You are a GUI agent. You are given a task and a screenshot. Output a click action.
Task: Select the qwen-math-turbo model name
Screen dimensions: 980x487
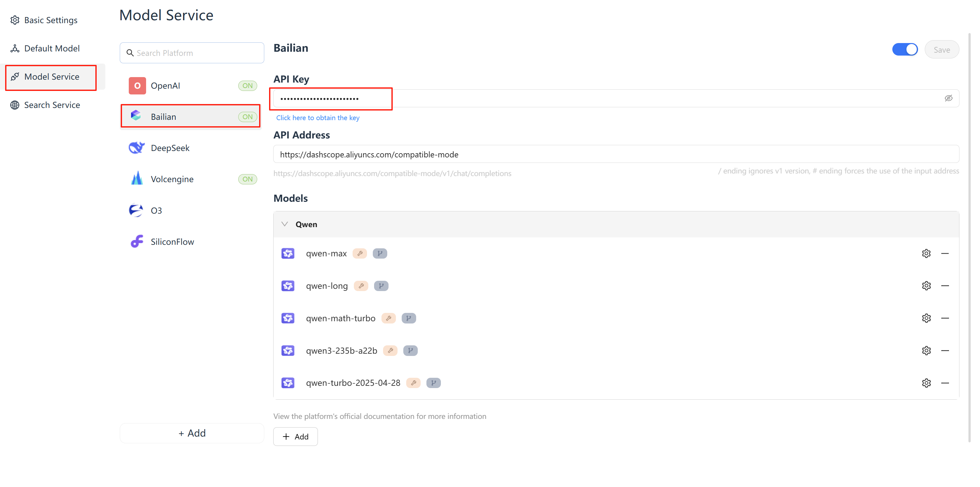click(x=340, y=318)
